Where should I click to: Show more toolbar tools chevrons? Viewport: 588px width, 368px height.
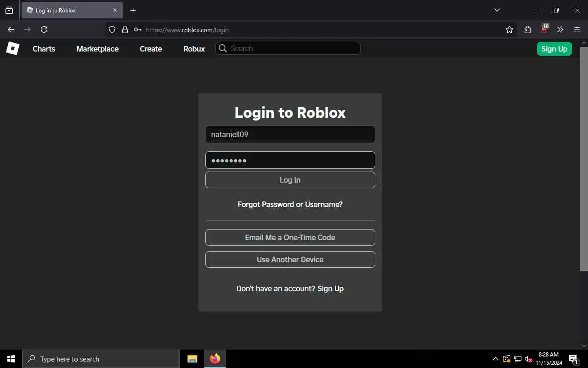click(x=560, y=29)
